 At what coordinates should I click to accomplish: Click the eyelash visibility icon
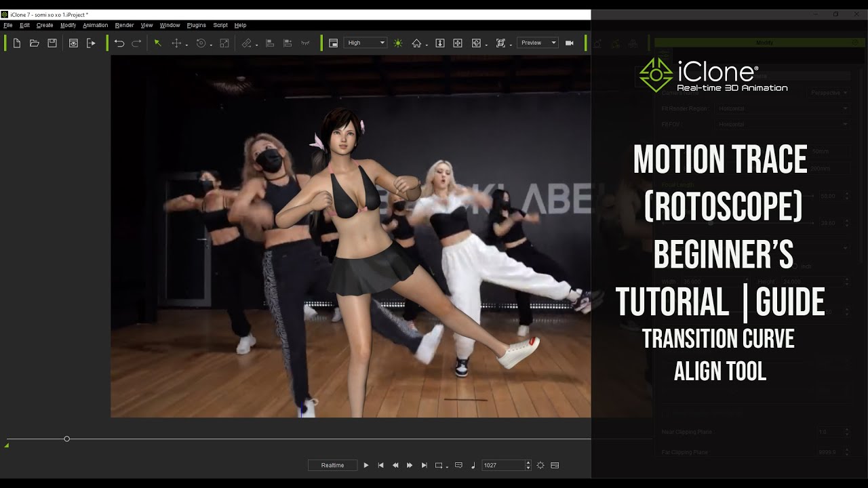click(305, 43)
